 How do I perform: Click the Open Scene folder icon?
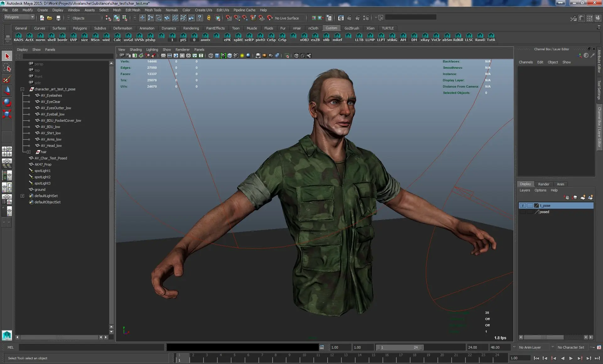(x=50, y=18)
